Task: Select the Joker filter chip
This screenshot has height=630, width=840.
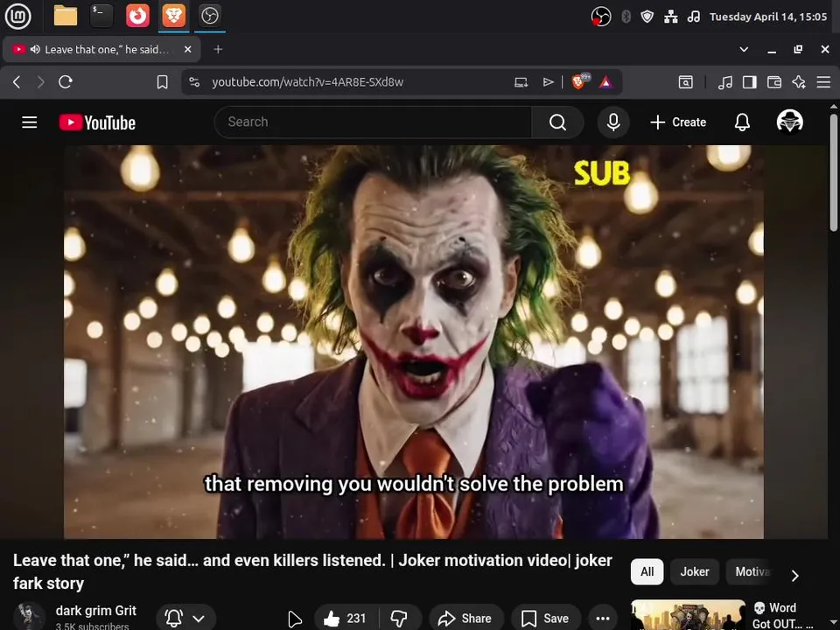Action: click(695, 571)
